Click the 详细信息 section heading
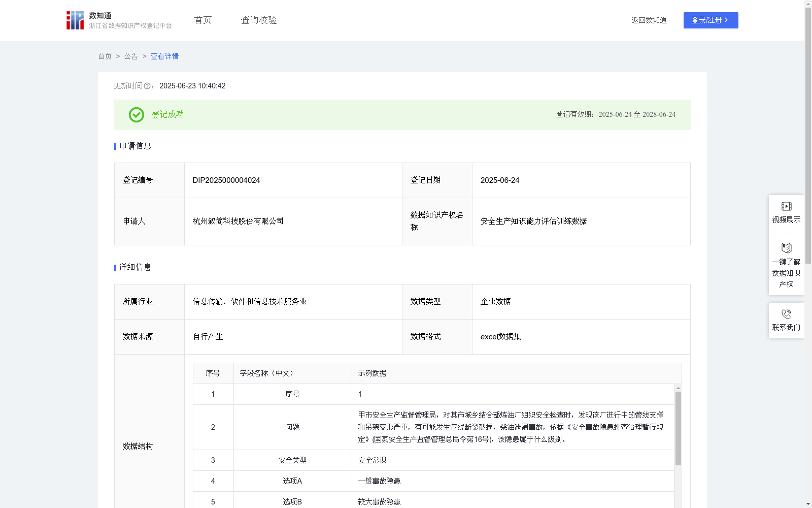Viewport: 812px width, 508px height. 136,268
